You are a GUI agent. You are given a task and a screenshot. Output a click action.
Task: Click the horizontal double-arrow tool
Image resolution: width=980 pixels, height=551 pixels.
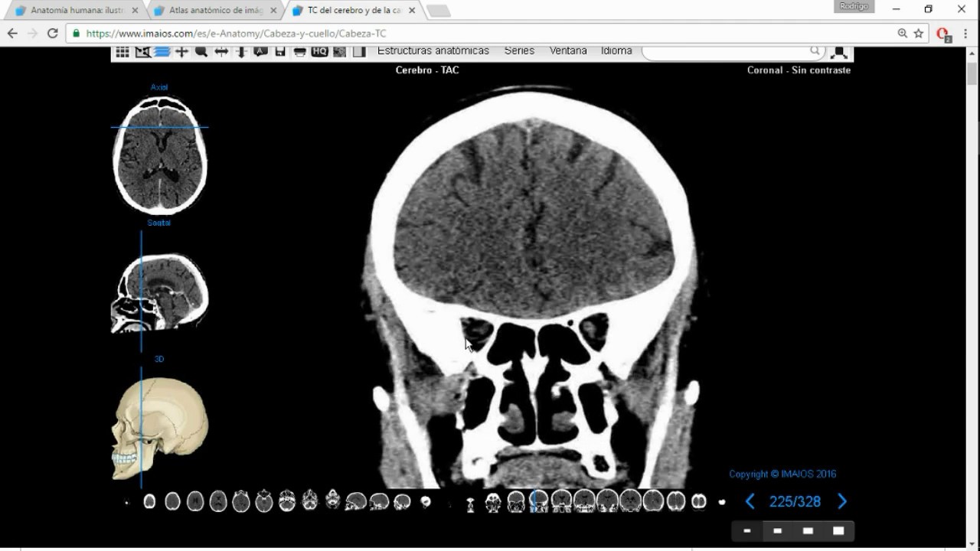click(x=221, y=52)
